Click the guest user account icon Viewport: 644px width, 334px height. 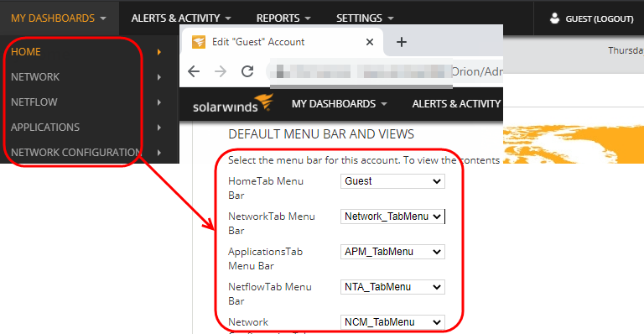click(x=554, y=18)
